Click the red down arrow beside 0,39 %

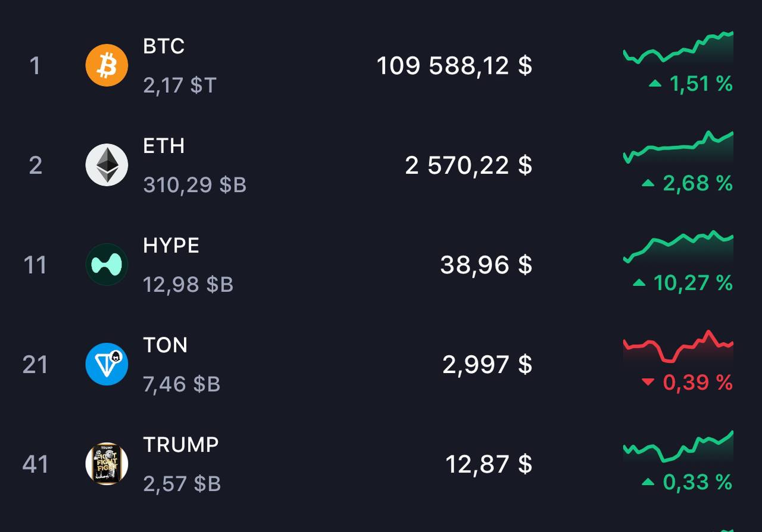(648, 382)
